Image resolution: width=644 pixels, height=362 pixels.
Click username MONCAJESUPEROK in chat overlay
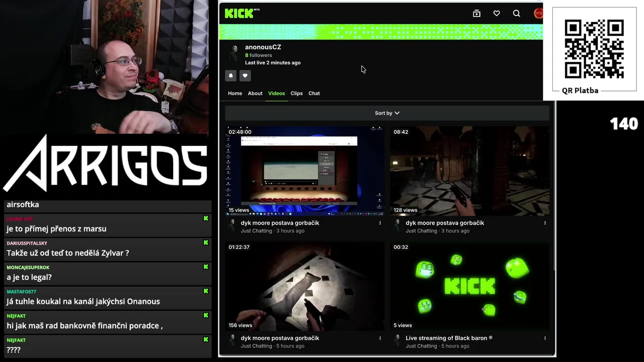(28, 267)
